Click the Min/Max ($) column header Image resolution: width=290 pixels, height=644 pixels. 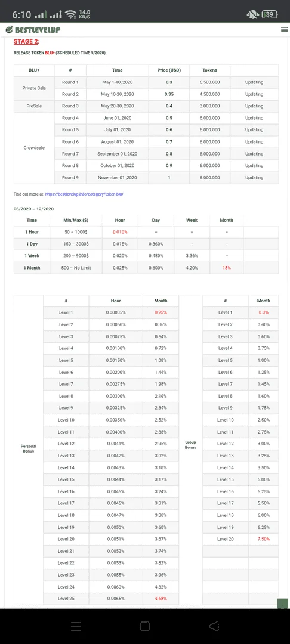point(76,220)
